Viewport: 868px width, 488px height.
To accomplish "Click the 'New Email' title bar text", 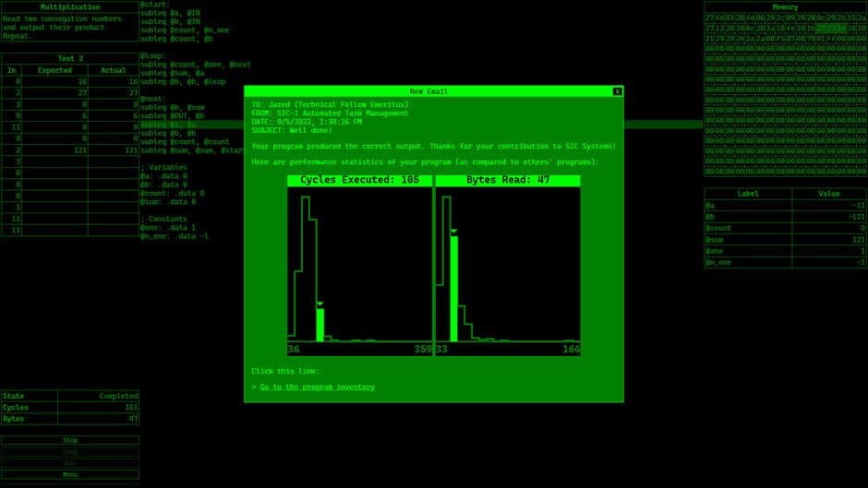I will click(428, 91).
